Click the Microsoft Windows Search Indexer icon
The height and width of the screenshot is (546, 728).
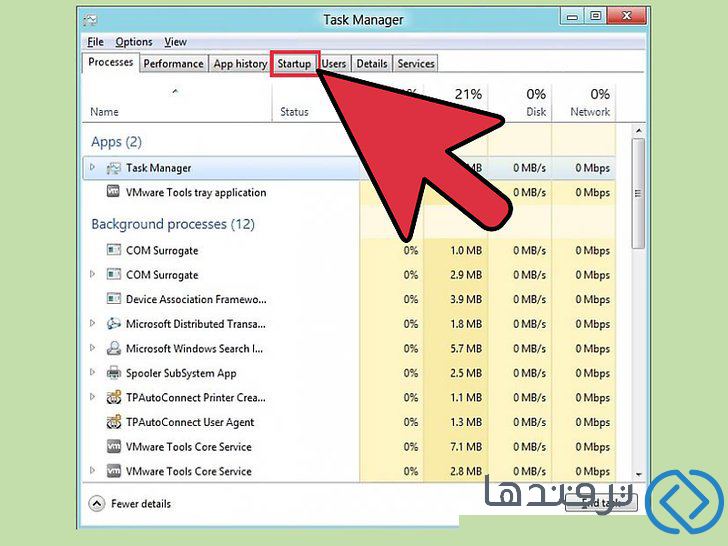point(113,348)
